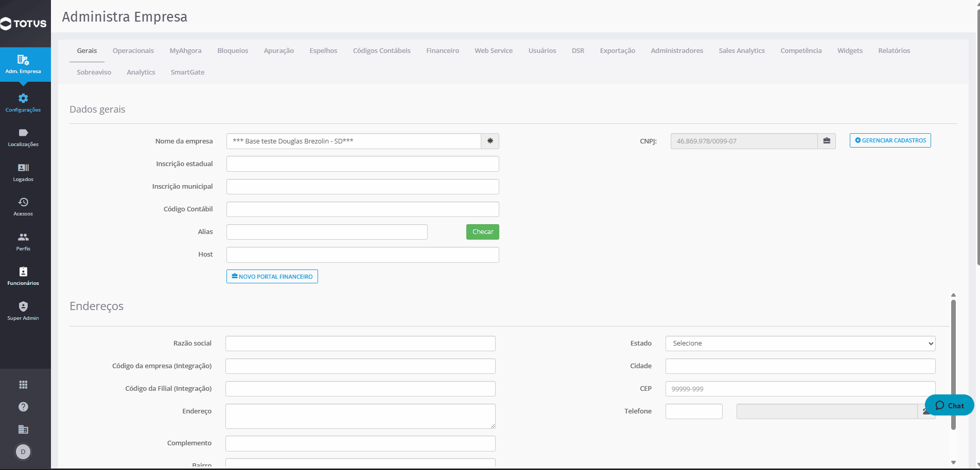Open the Chat widget

(x=949, y=405)
